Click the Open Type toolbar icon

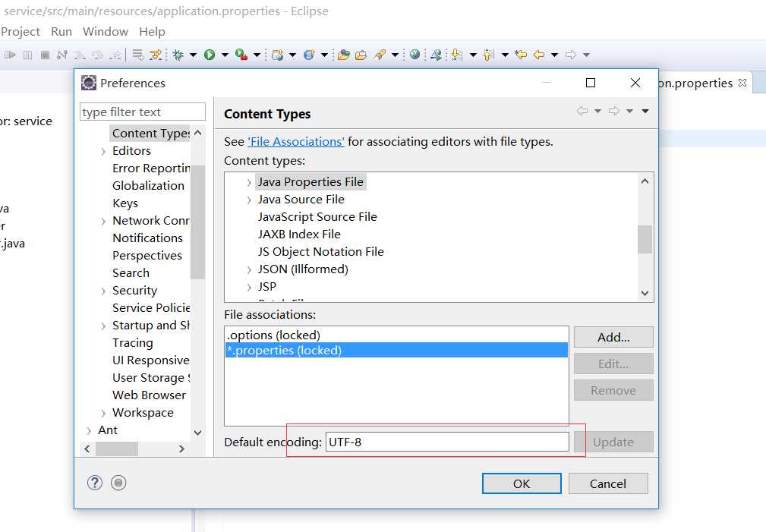343,55
